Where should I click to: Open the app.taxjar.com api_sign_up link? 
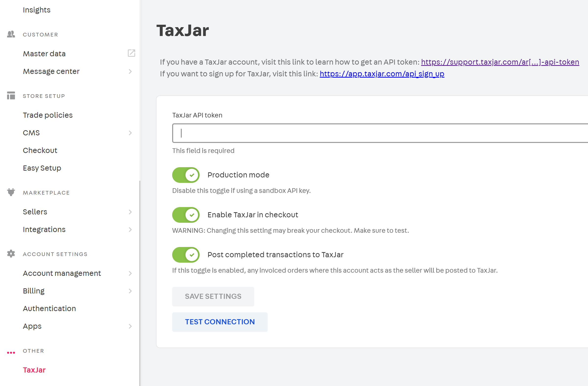[x=382, y=74]
